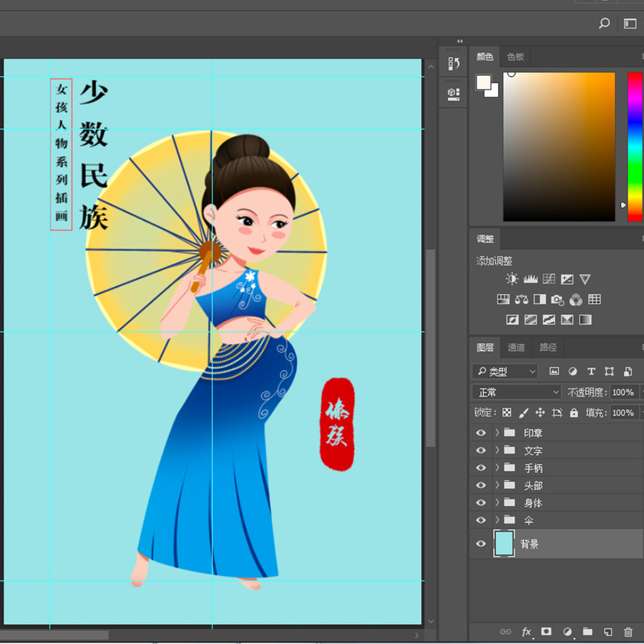Hide the 文字 group
Viewport: 644px width, 644px height.
pyautogui.click(x=481, y=450)
